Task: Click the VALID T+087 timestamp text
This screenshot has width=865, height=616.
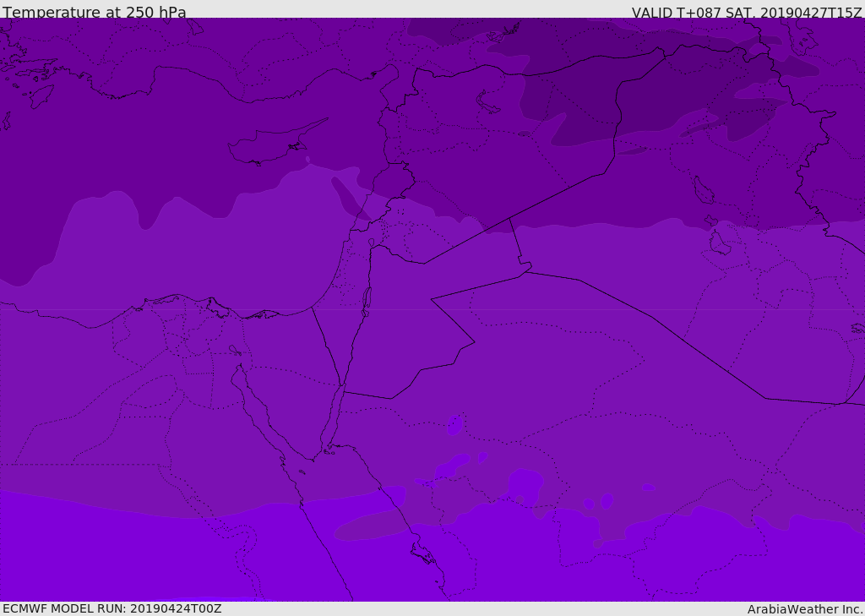Action: coord(747,13)
